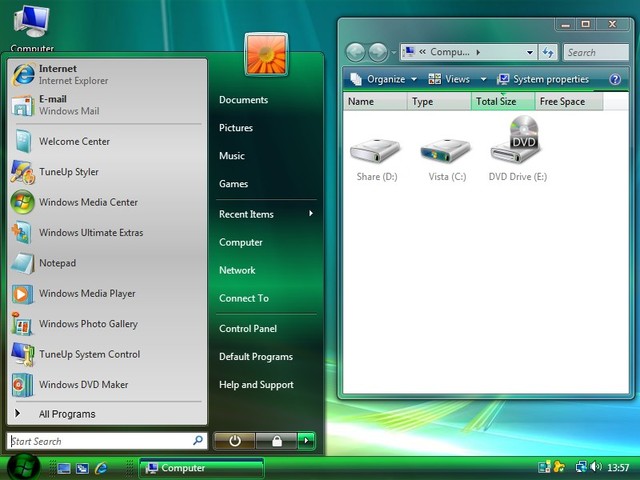Open Network from Start menu
The width and height of the screenshot is (640, 480).
(237, 270)
